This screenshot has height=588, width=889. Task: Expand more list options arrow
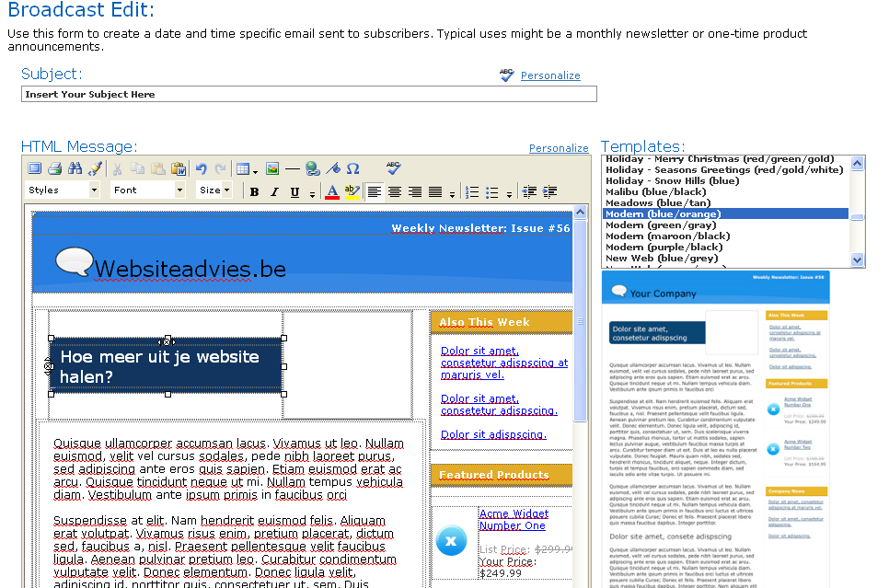pyautogui.click(x=509, y=194)
